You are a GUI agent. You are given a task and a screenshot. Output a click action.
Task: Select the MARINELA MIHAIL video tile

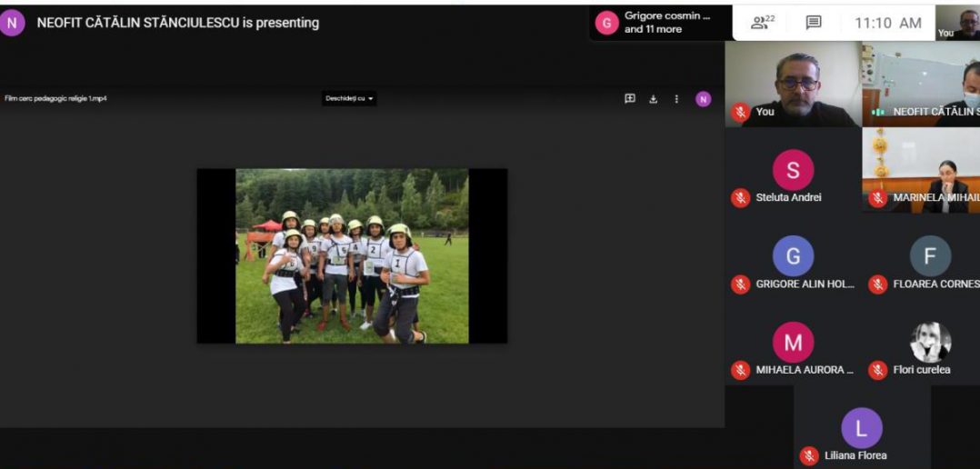coord(921,170)
